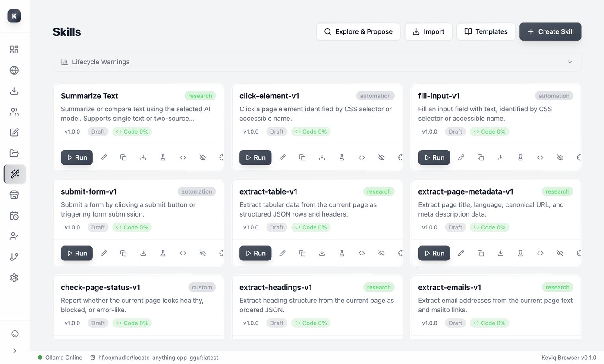This screenshot has height=364, width=604.
Task: Open the folder icon in sidebar
Action: pyautogui.click(x=14, y=153)
